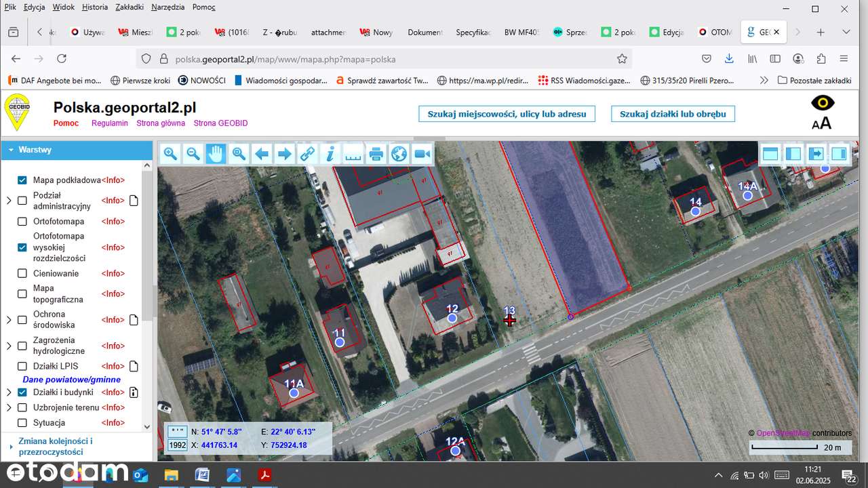
Task: Enable the Cieniowanie layer
Action: (x=22, y=273)
